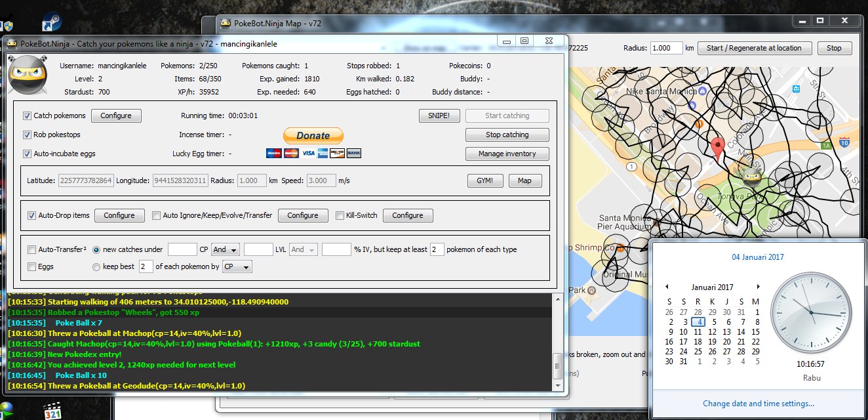868x420 pixels.
Task: Enable the Auto-Transfer checkbox
Action: click(31, 249)
